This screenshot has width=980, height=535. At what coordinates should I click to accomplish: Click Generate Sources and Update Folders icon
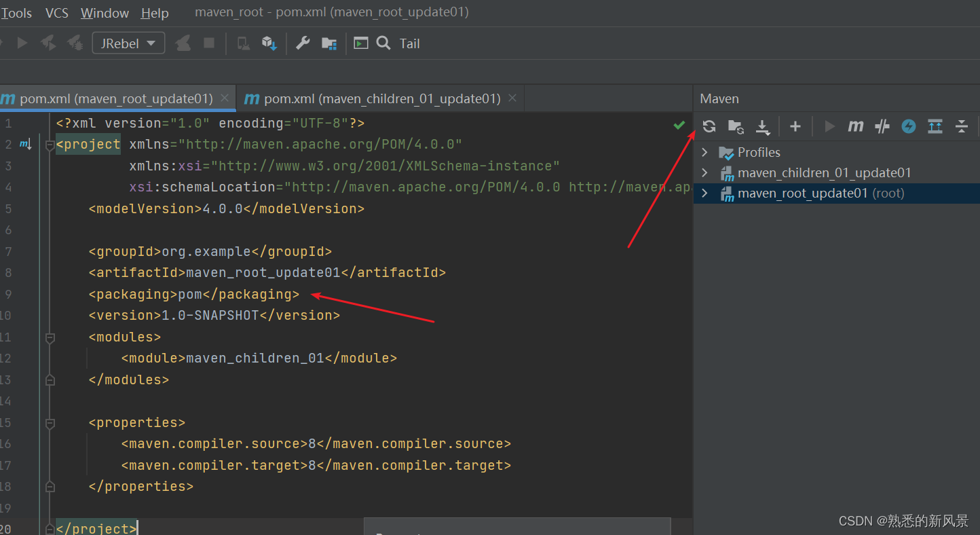click(x=736, y=126)
